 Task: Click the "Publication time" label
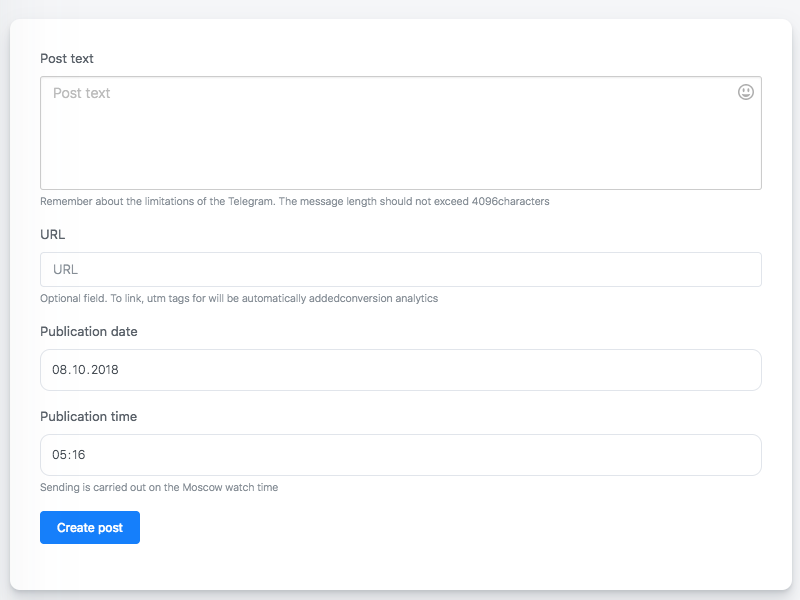88,417
